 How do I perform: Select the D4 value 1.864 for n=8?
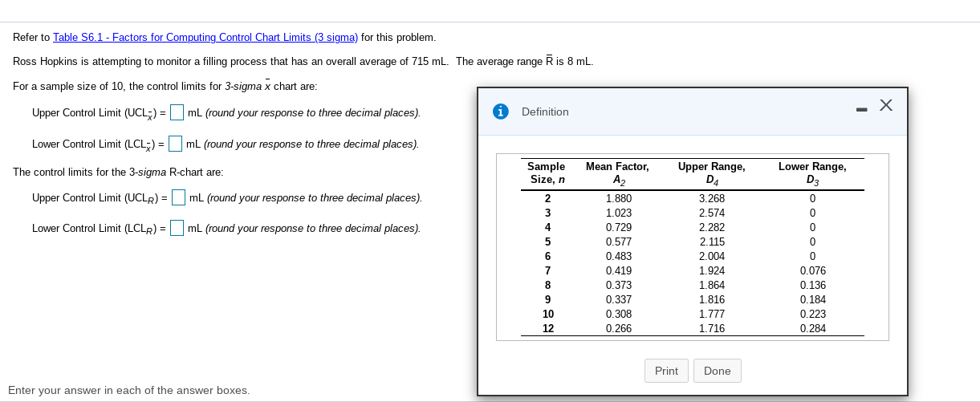712,285
